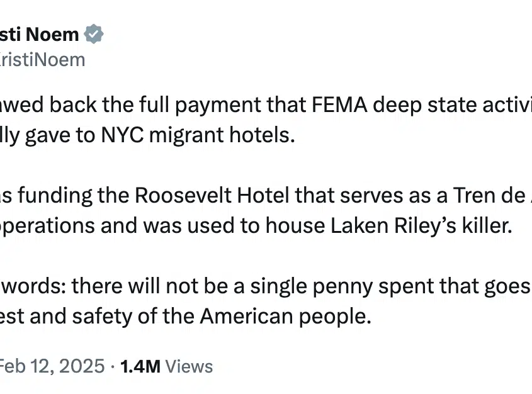Viewport: 532px width, 394px height.
Task: Click the phrase single penny spent
Action: [342, 286]
